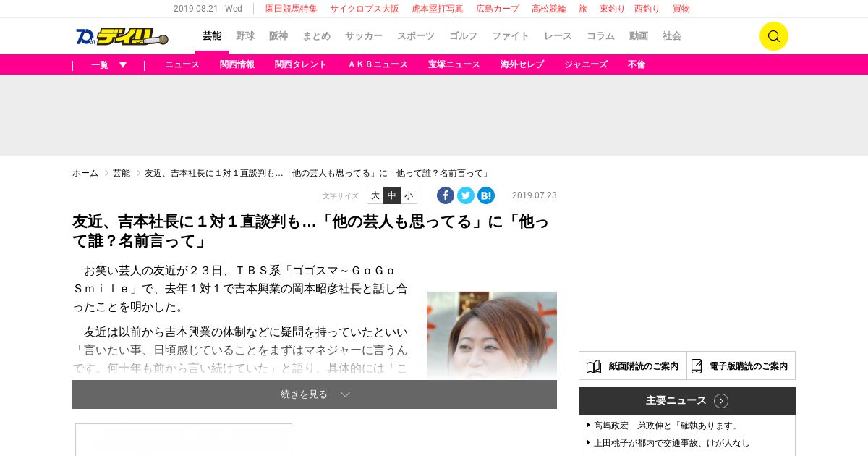The width and height of the screenshot is (868, 456).
Task: Open 西釣り top link
Action: (647, 9)
